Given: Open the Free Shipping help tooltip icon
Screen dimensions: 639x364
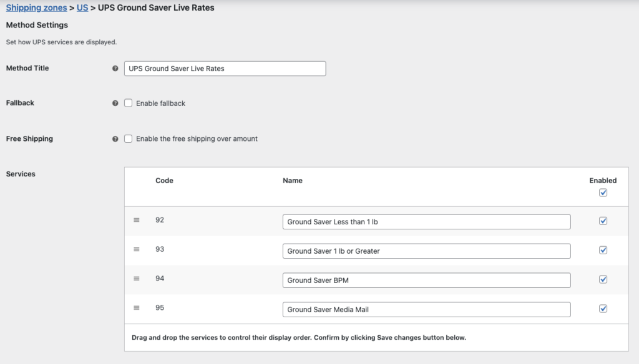Looking at the screenshot, I should point(115,139).
